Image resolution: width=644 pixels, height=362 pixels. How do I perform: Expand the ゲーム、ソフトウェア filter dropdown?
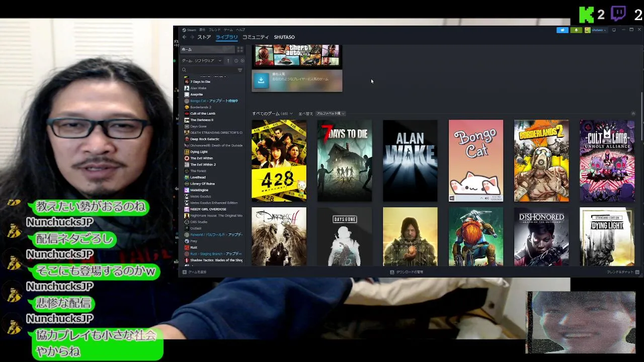[201, 61]
